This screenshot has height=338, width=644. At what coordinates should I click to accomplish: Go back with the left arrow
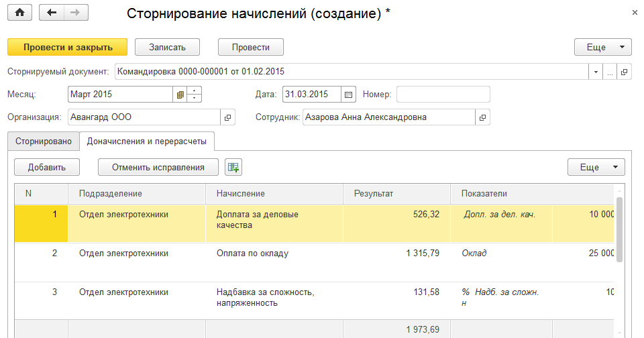pos(52,13)
